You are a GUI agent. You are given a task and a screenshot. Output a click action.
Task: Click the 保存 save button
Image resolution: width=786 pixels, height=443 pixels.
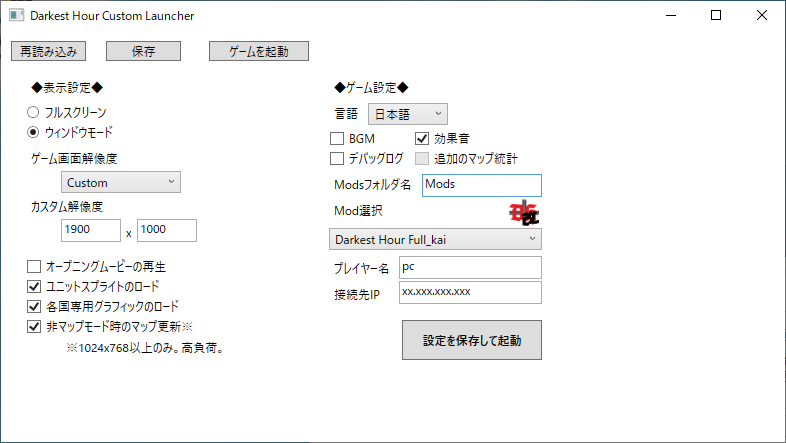click(143, 51)
